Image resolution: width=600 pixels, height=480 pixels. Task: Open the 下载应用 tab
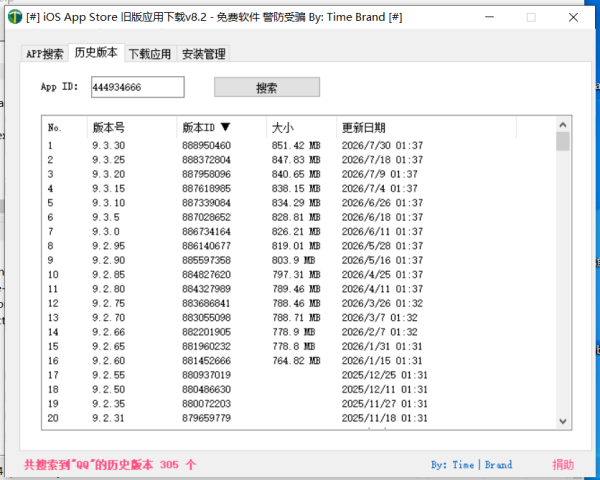(150, 54)
